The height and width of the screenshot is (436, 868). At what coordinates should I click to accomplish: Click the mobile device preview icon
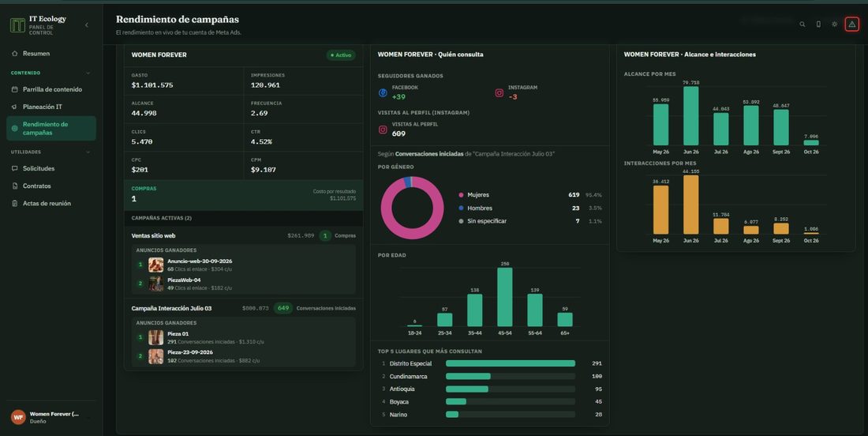pyautogui.click(x=818, y=24)
